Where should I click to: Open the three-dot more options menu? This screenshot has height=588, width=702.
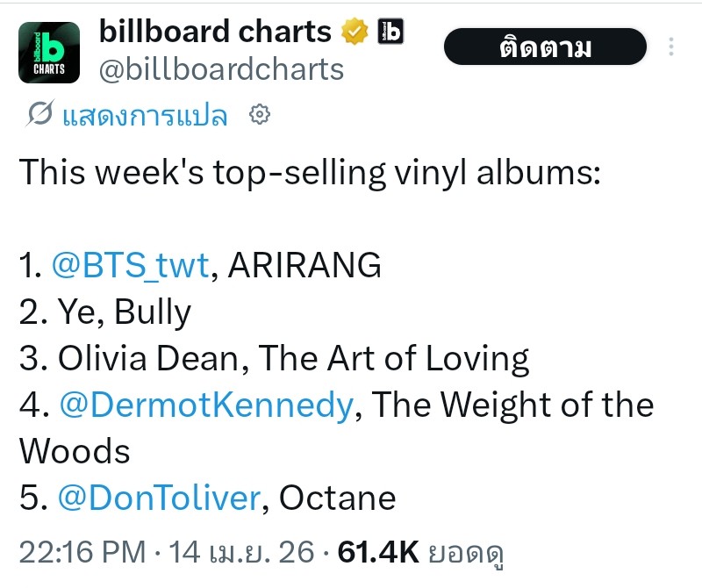pos(672,47)
